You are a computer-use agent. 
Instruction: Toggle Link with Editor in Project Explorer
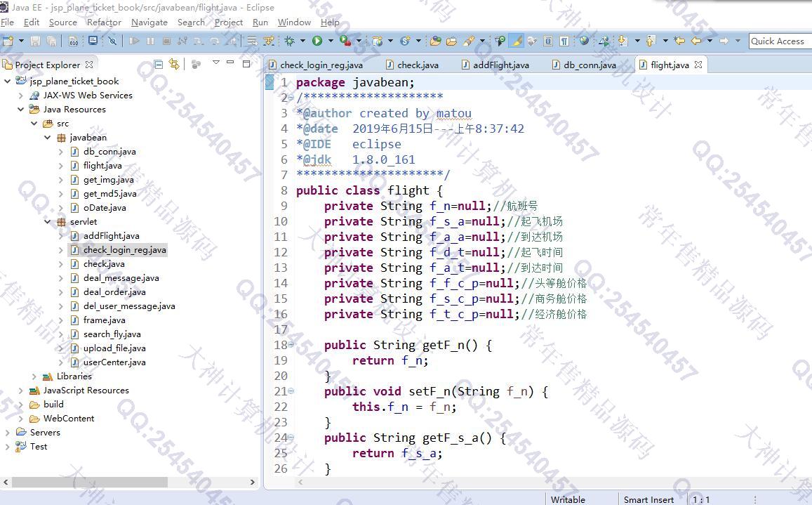(x=174, y=65)
